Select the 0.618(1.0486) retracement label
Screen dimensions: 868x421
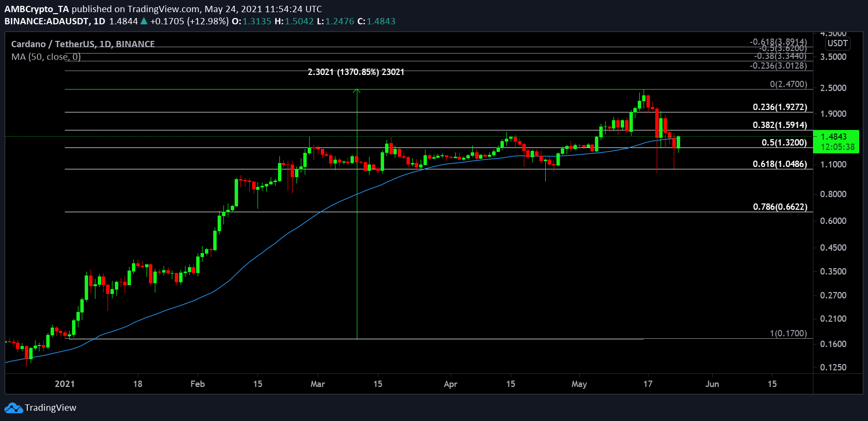pos(780,164)
